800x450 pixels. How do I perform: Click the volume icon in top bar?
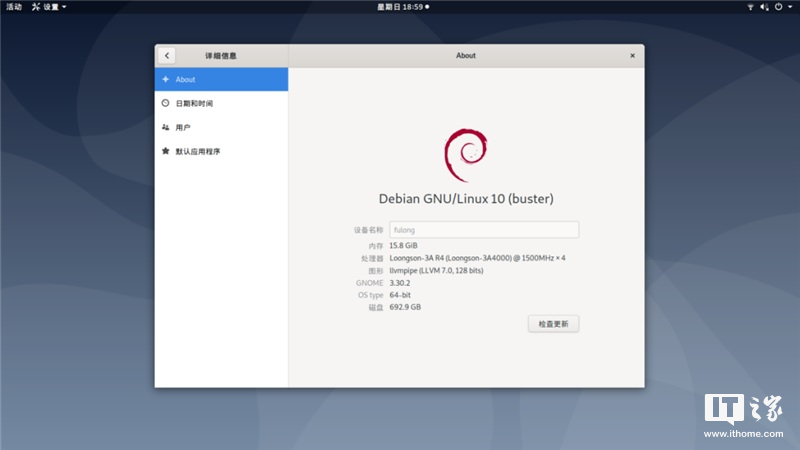[764, 7]
